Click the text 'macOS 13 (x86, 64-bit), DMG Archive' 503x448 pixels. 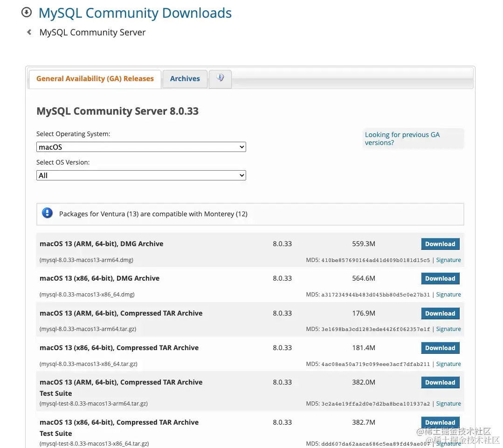pos(99,278)
